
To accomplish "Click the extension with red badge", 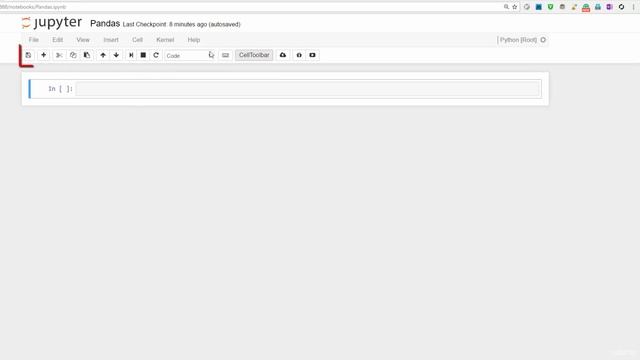I will tap(586, 7).
